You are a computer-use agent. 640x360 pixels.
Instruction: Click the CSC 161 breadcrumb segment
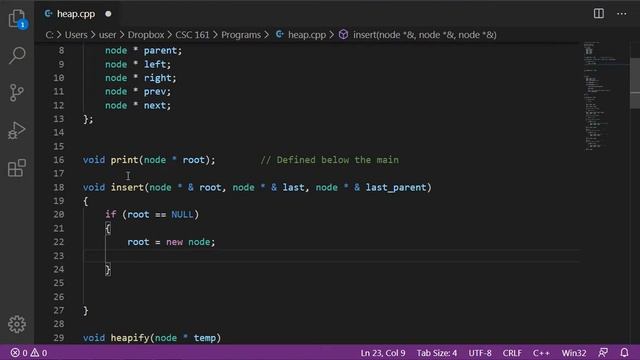192,35
